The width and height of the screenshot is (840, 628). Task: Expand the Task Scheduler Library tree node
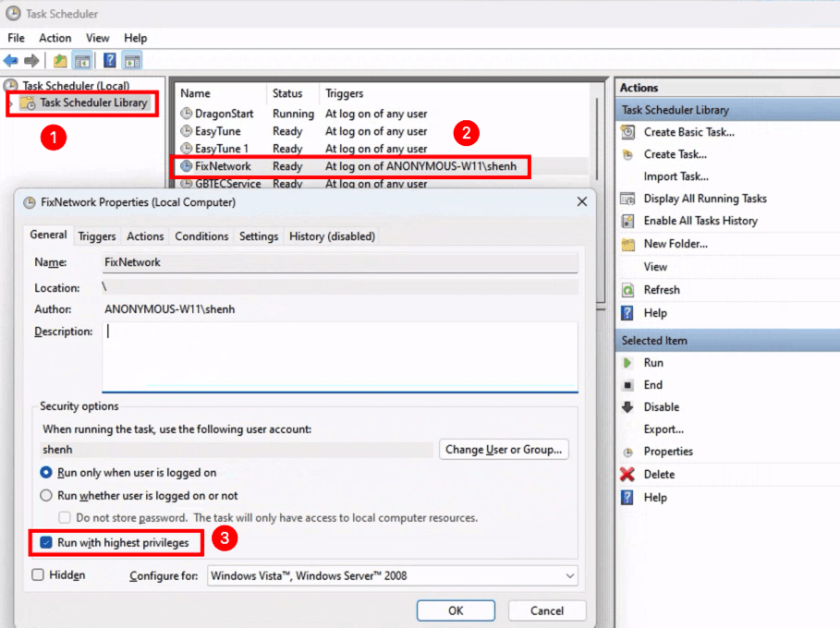tap(10, 103)
